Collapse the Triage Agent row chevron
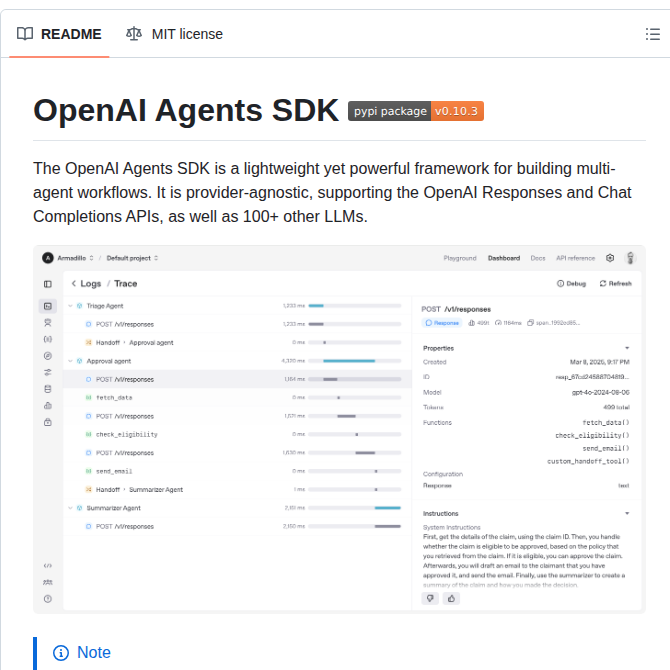Screen dimensions: 670x670 click(x=71, y=306)
